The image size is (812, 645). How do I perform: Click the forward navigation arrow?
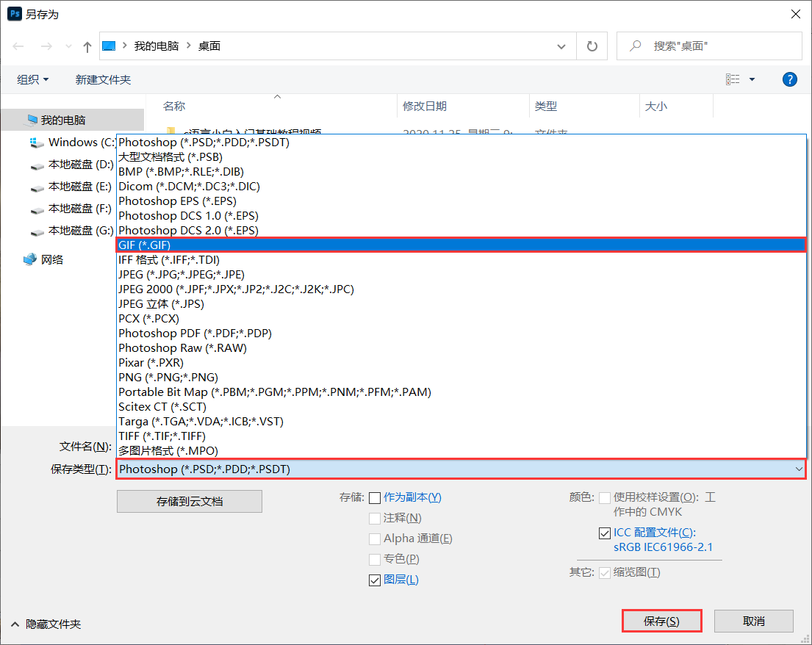tap(46, 46)
